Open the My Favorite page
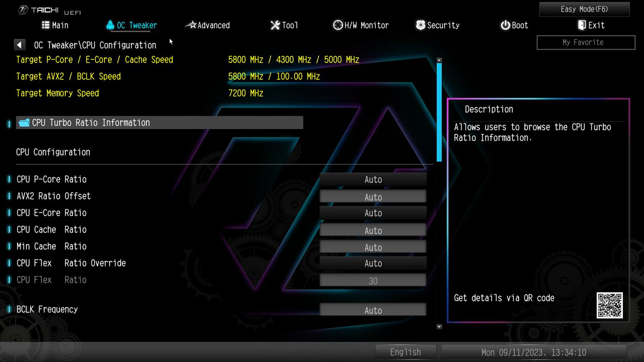 pyautogui.click(x=586, y=42)
